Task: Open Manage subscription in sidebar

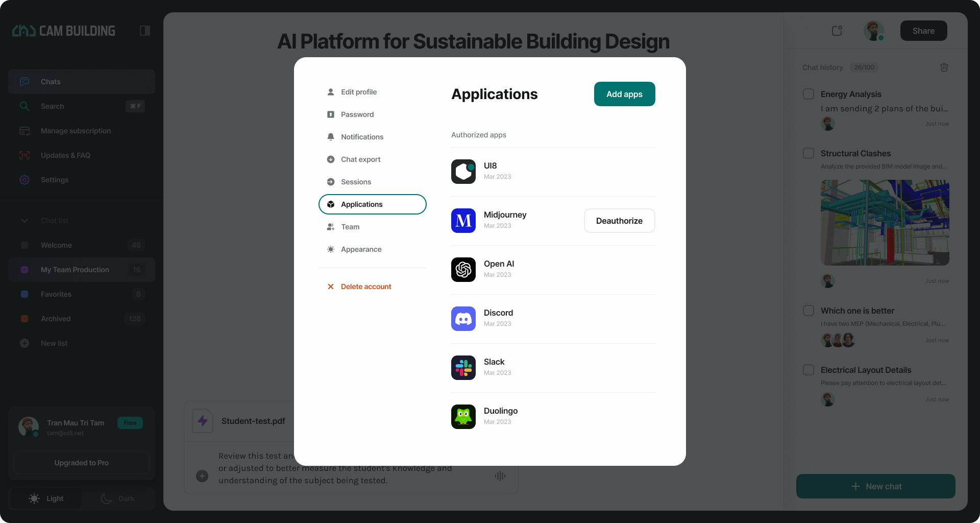Action: pos(82,131)
